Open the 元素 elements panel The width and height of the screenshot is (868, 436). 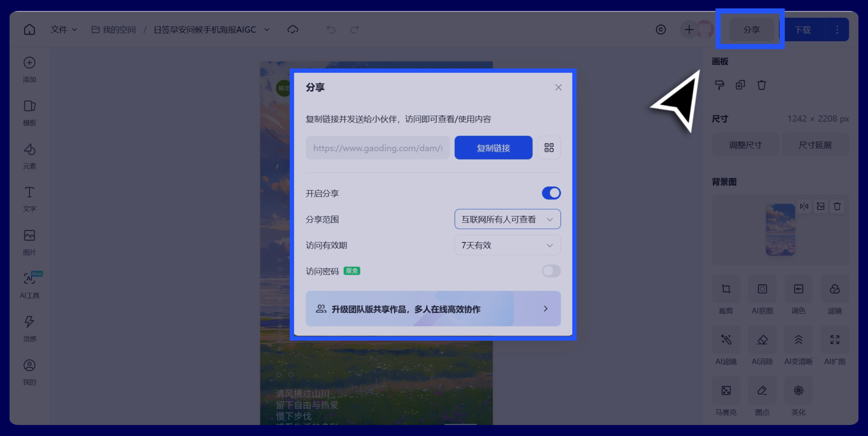click(29, 156)
